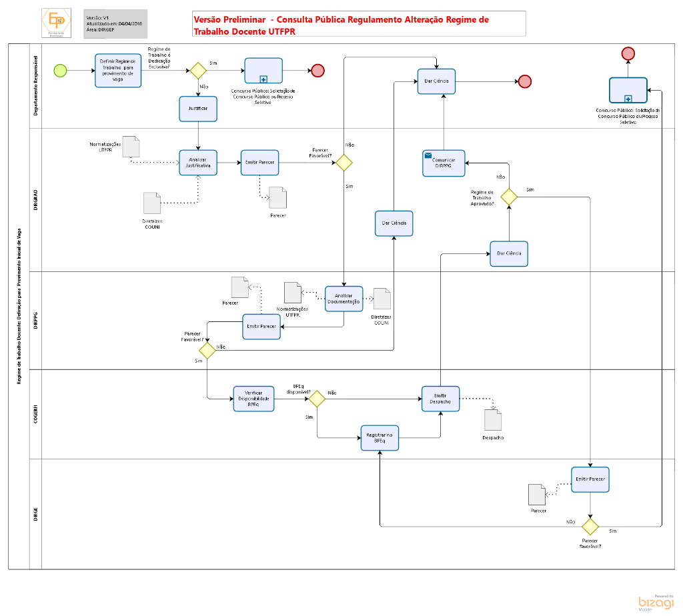Select the Normatizações UTFPR document beside Analisar Justificativa
683x616 pixels.
(131, 147)
